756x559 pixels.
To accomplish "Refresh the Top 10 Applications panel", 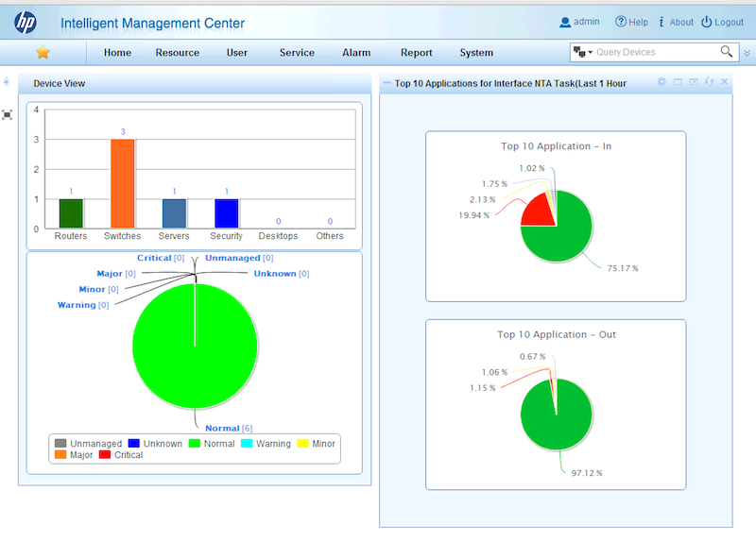I will click(709, 82).
